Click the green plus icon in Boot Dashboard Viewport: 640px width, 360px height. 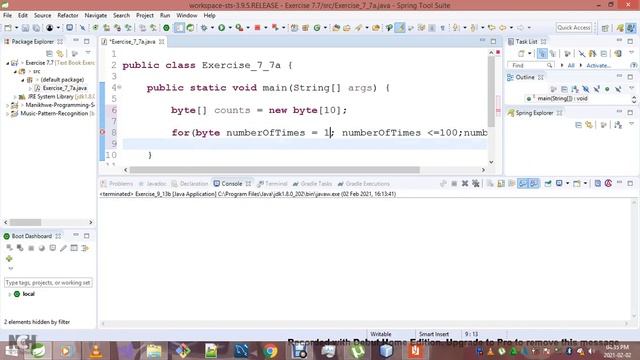pos(9,259)
